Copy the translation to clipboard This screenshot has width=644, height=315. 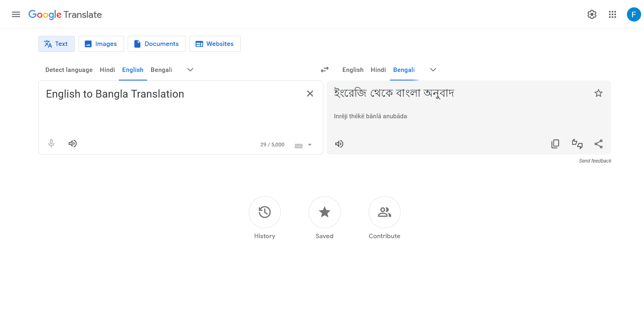(555, 144)
